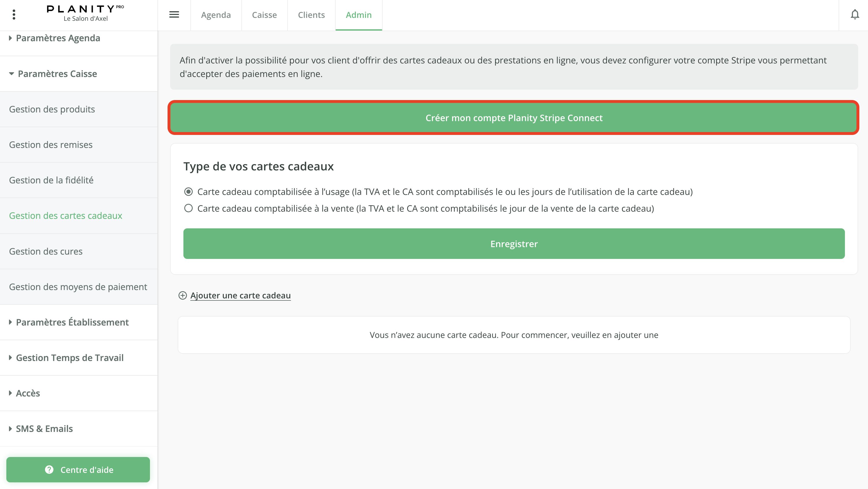
Task: Select gift card accounted at usage option
Action: coord(188,192)
